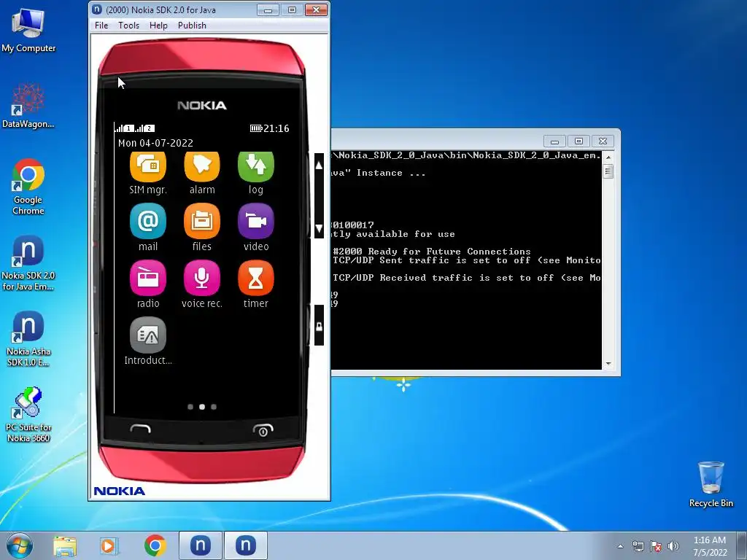Open the Help menu
Screen dimensions: 747x560
158,26
